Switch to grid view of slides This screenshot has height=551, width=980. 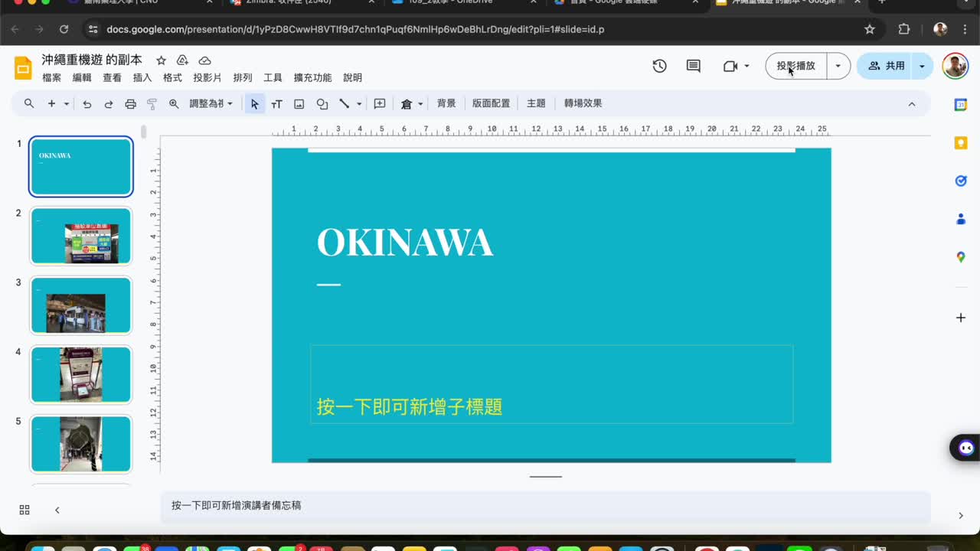click(x=24, y=510)
